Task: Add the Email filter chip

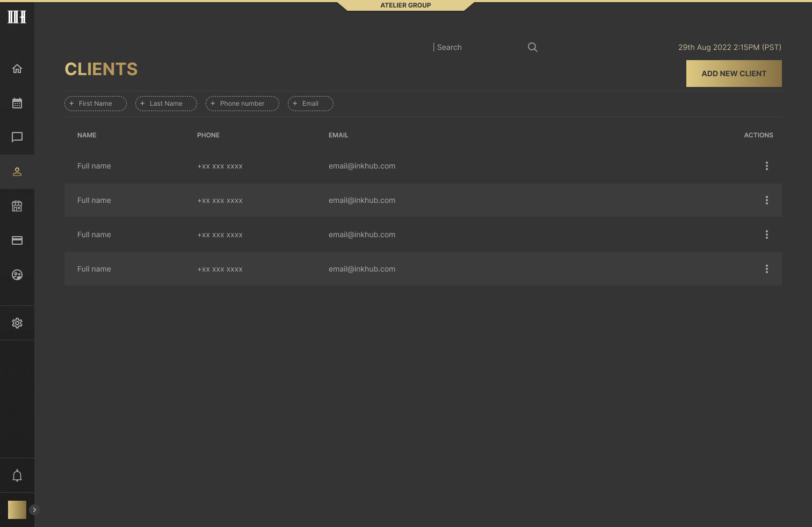Action: click(x=310, y=104)
